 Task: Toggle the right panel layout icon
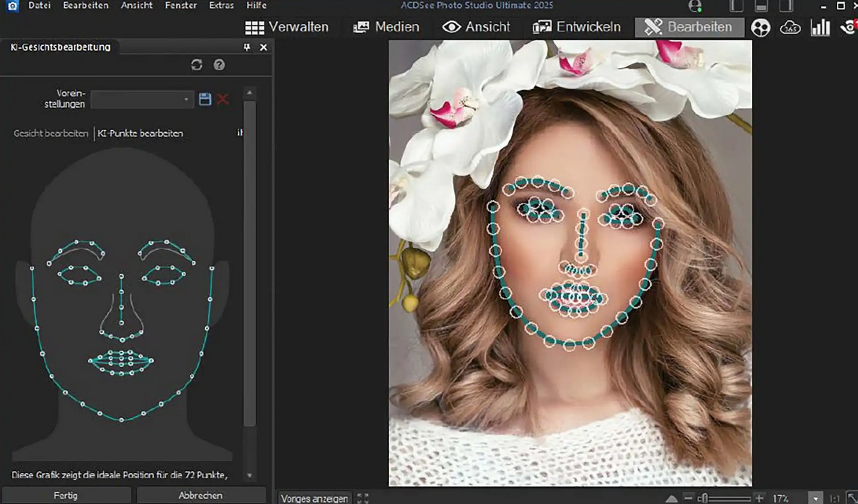pos(786,6)
